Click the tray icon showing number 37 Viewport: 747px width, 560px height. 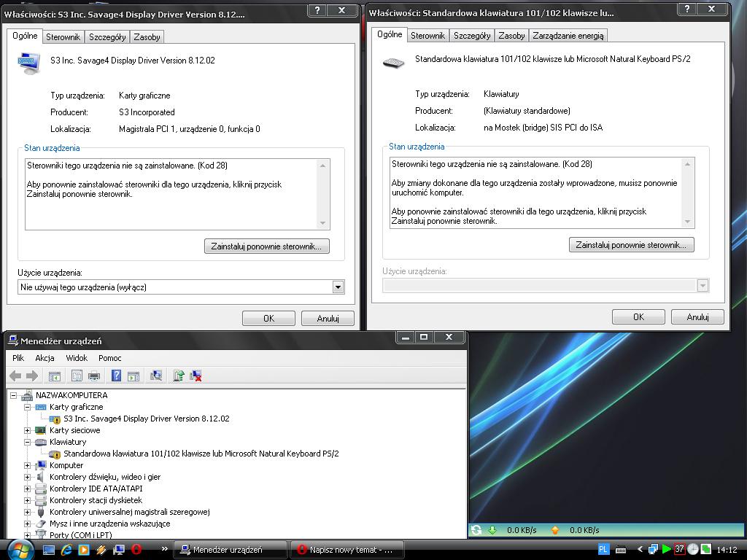tap(679, 549)
